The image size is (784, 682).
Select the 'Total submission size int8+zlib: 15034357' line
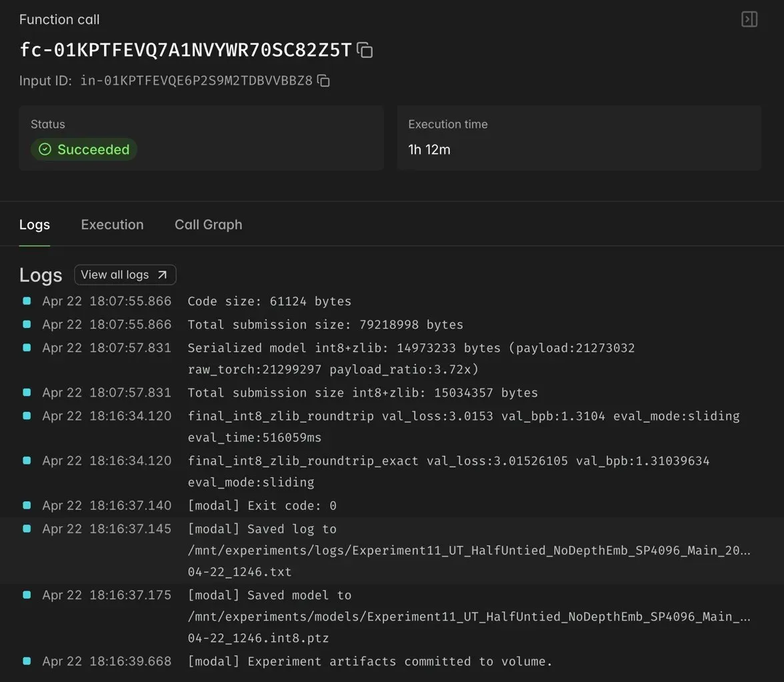(392, 393)
